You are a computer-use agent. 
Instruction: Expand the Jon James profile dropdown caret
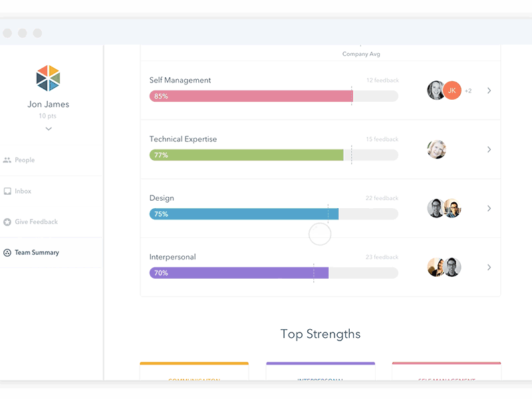point(48,128)
